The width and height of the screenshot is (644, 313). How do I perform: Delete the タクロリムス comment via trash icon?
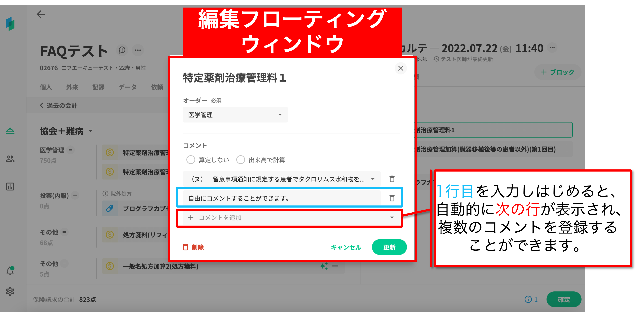pyautogui.click(x=392, y=179)
